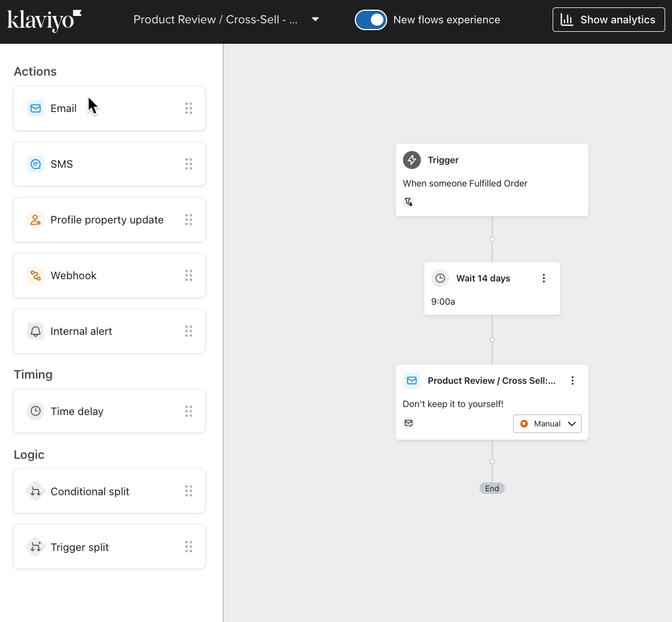This screenshot has height=622, width=672.
Task: Click the Internal alert bell icon
Action: 35,331
